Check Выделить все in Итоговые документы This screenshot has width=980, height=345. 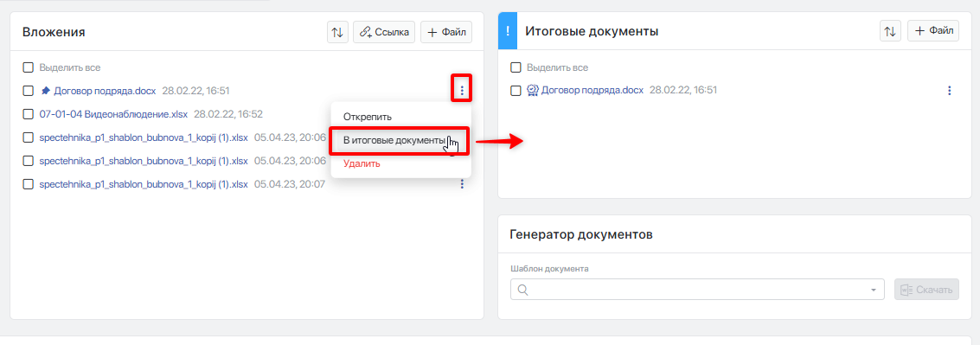tap(516, 67)
